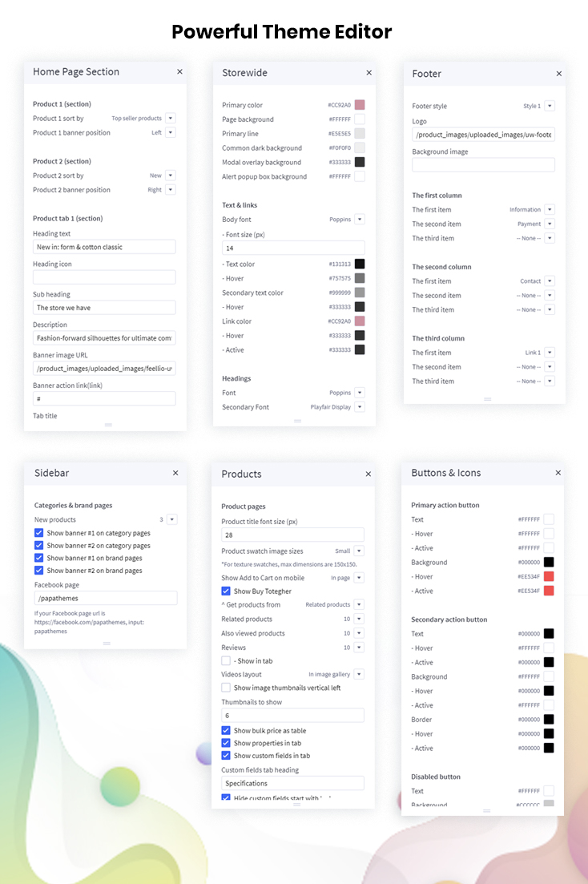Screen dimensions: 588x884
Task: Uncheck Show banner #2 on category pages
Action: click(39, 546)
